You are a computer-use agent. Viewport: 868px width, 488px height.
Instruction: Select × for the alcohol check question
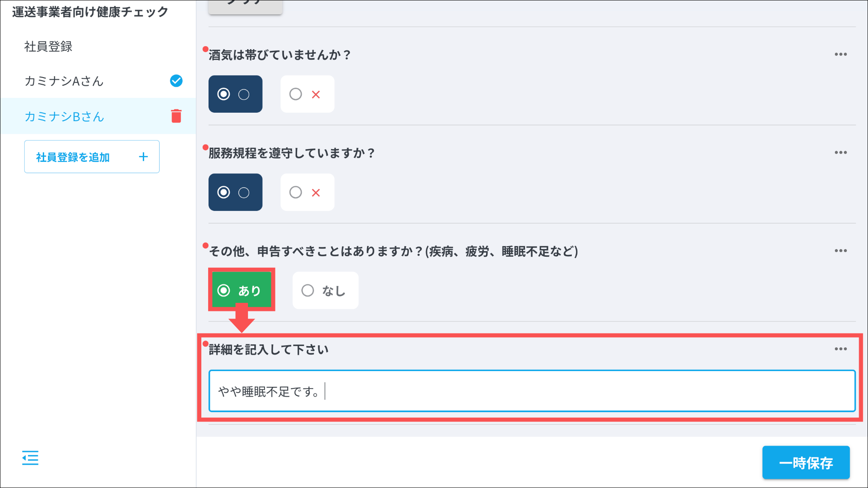click(x=307, y=94)
